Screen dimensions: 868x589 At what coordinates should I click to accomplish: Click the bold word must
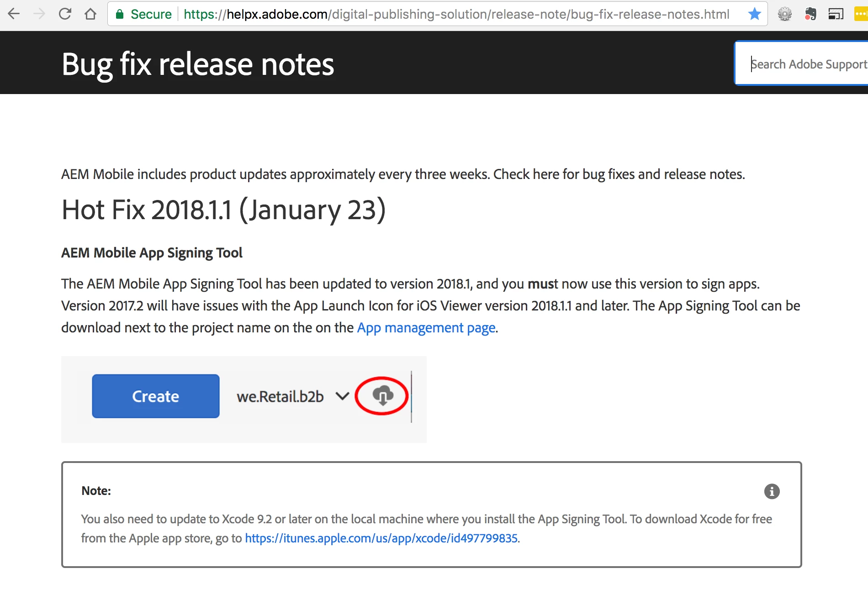(x=543, y=284)
